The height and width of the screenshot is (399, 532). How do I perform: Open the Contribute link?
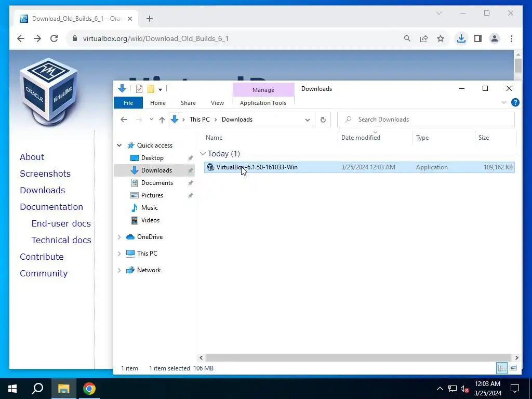coord(42,257)
